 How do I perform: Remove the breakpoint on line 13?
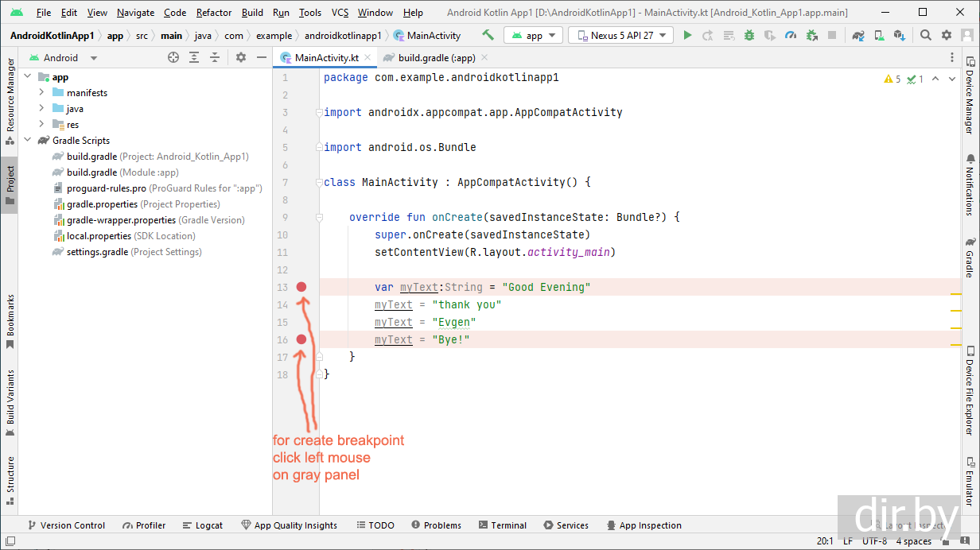pos(301,287)
